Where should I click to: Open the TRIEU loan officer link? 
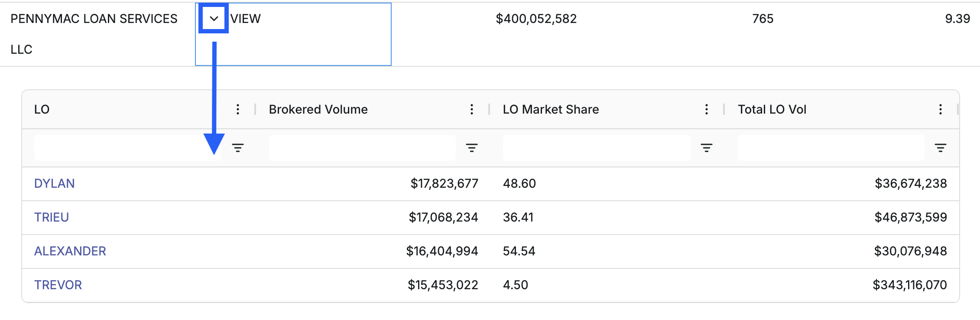[x=52, y=217]
